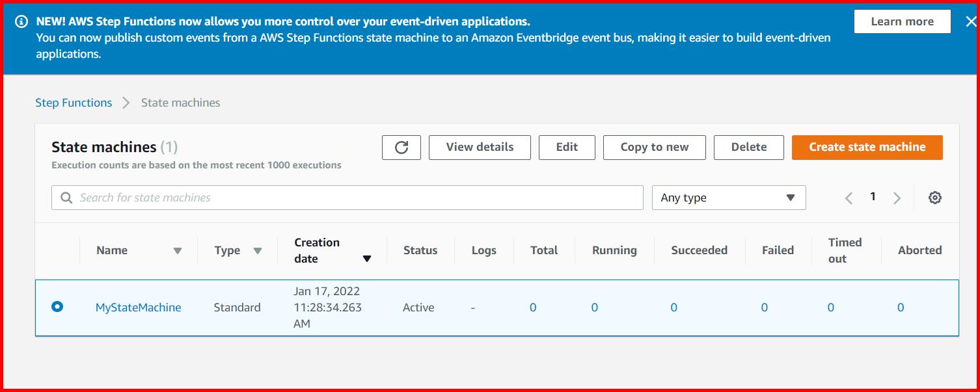Click the search magnifier icon
This screenshot has height=392, width=980.
(x=66, y=197)
